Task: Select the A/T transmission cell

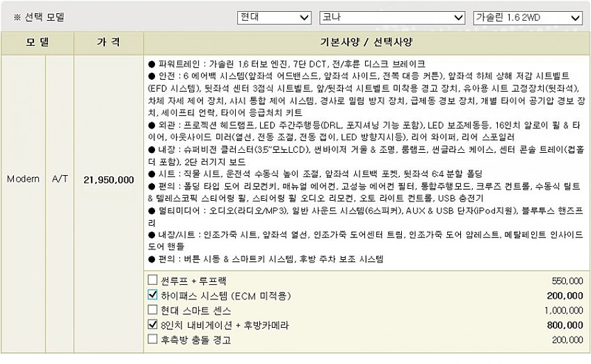Action: tap(60, 179)
